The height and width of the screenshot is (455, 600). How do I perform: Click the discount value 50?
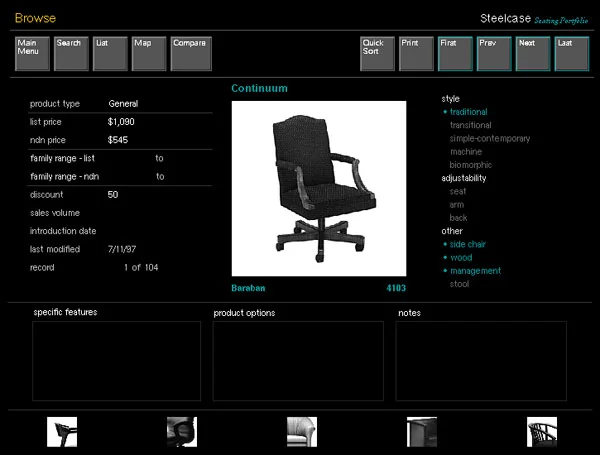tap(113, 195)
